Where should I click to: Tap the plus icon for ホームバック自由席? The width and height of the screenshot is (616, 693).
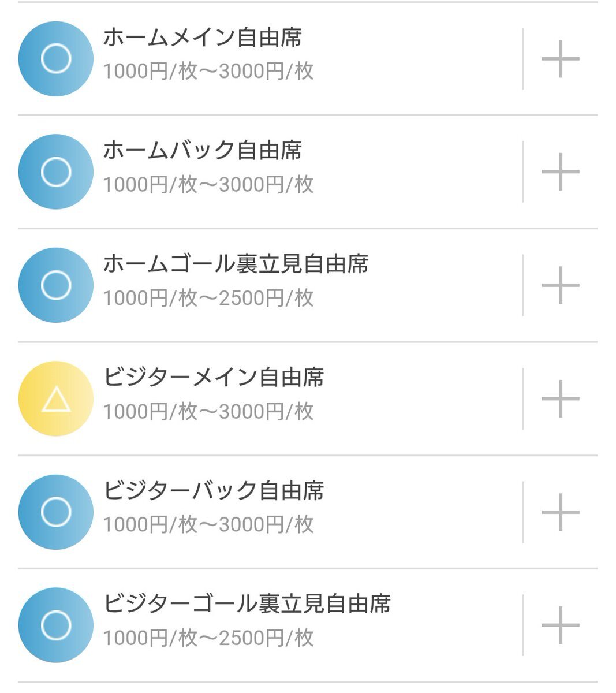click(560, 172)
